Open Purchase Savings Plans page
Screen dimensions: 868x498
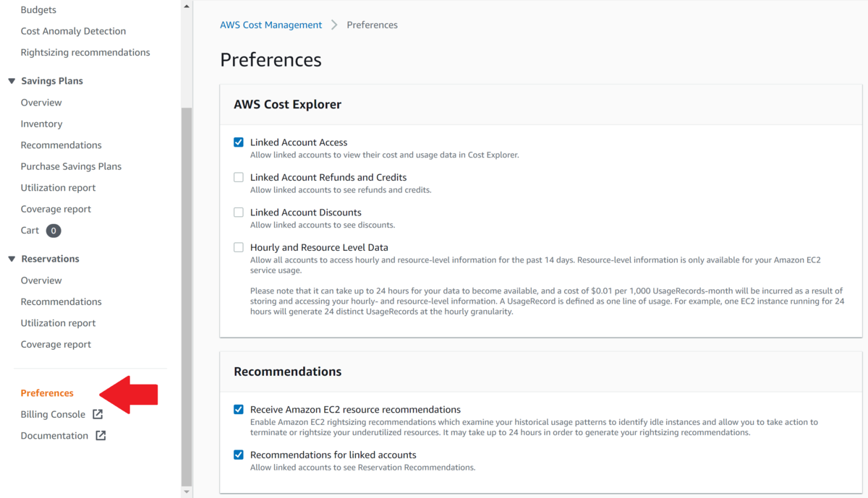[71, 166]
